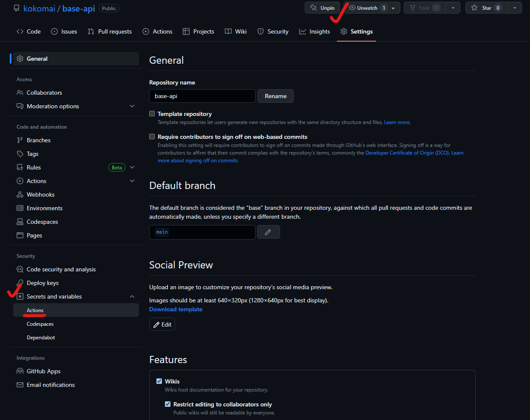
Task: Click the Pull requests tab icon
Action: point(91,31)
